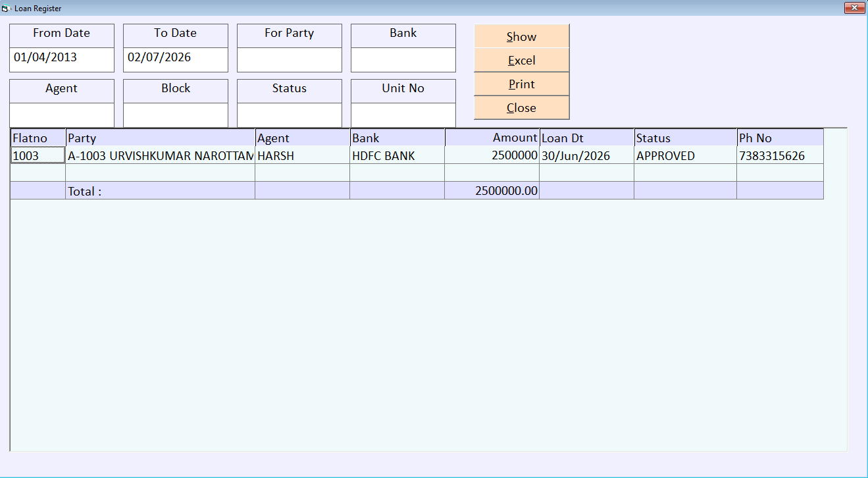Image resolution: width=868 pixels, height=478 pixels.
Task: Click the Party column header
Action: (161, 138)
